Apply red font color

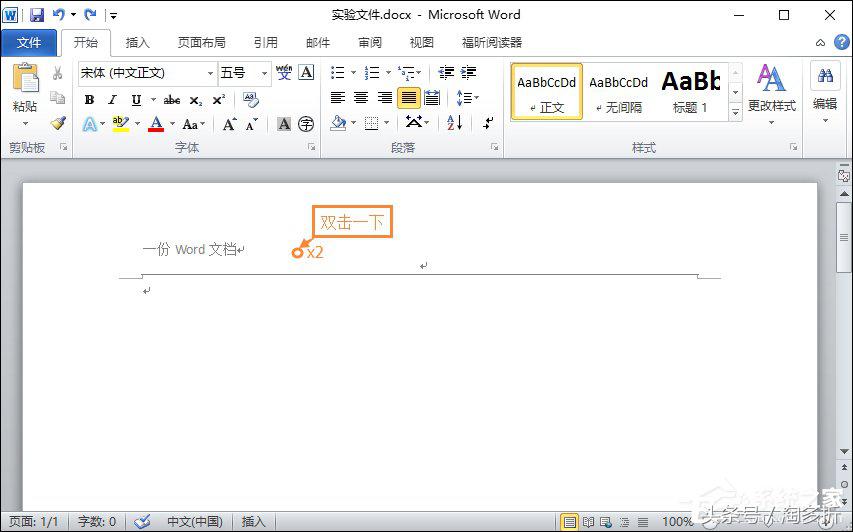[156, 124]
